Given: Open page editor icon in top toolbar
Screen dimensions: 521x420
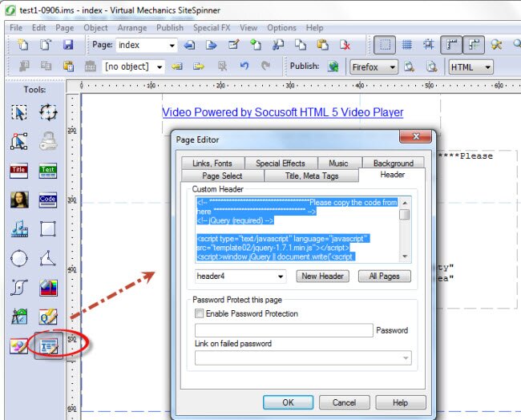Looking at the screenshot, I should pyautogui.click(x=233, y=45).
